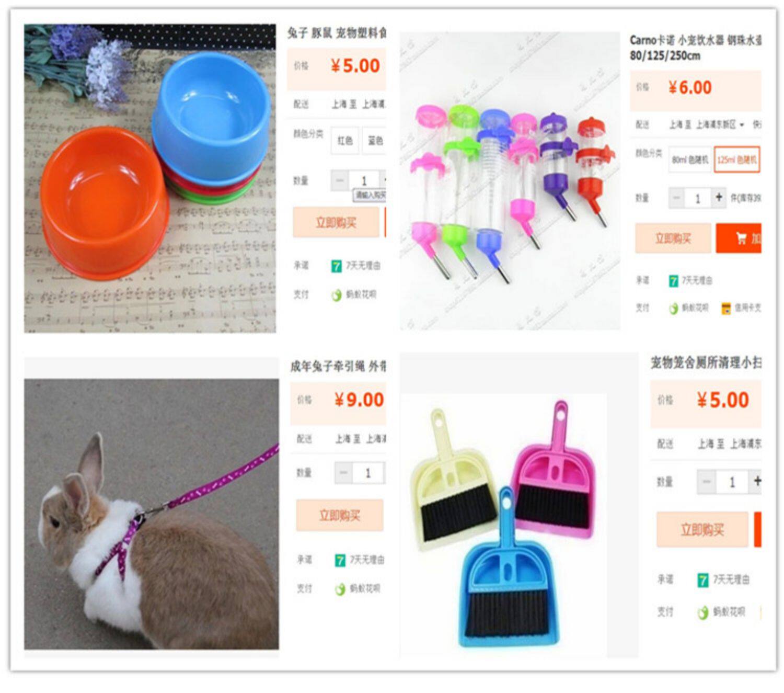Screen dimensions: 784x693
Task: Open the colorful water bottles product image
Action: 510,181
